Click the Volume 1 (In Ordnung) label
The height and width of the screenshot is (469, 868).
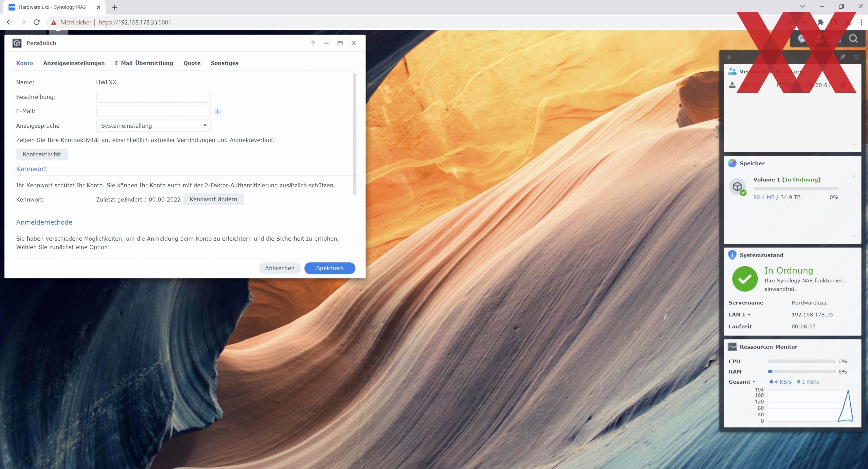[787, 179]
